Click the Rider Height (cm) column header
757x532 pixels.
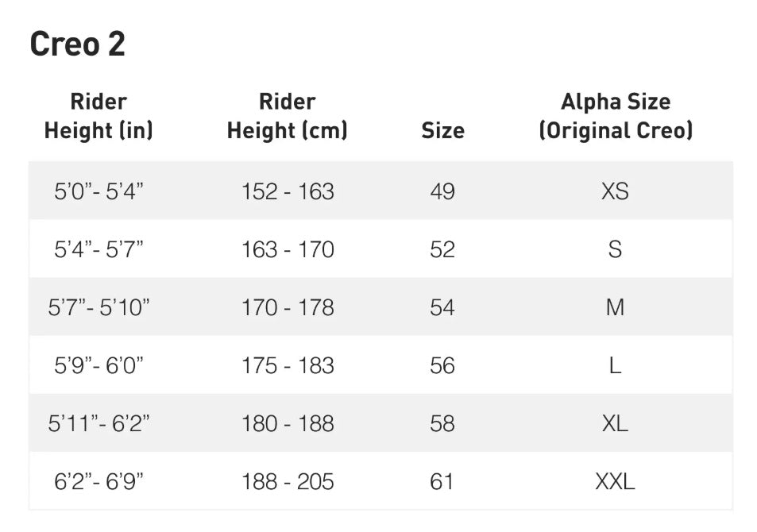click(x=287, y=116)
